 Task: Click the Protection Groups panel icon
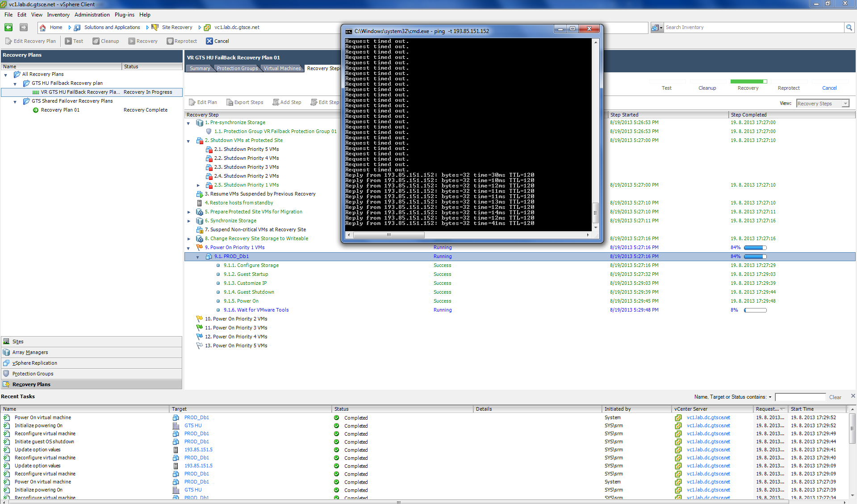pos(6,374)
